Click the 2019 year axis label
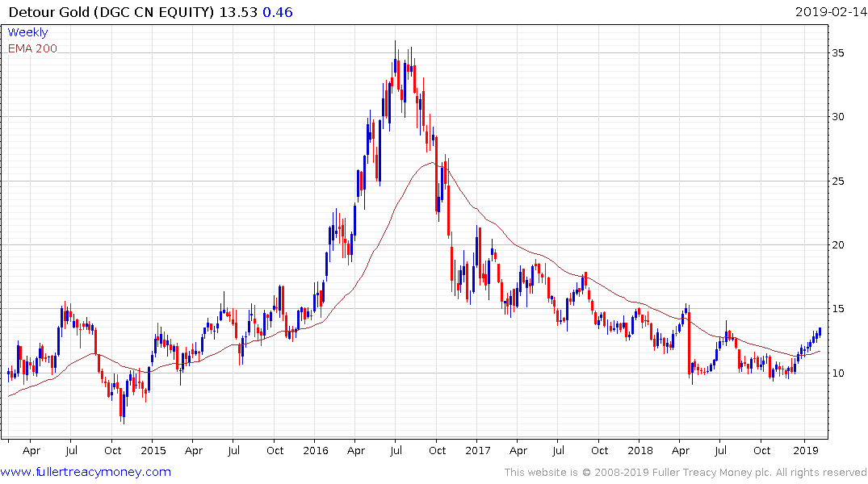 806,450
